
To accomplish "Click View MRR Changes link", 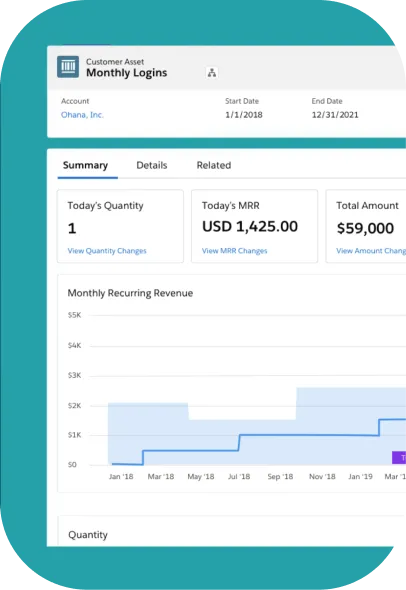I will tap(234, 251).
